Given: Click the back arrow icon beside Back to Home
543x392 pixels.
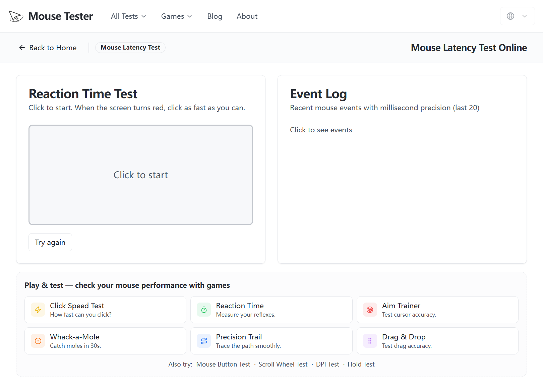Looking at the screenshot, I should point(22,48).
